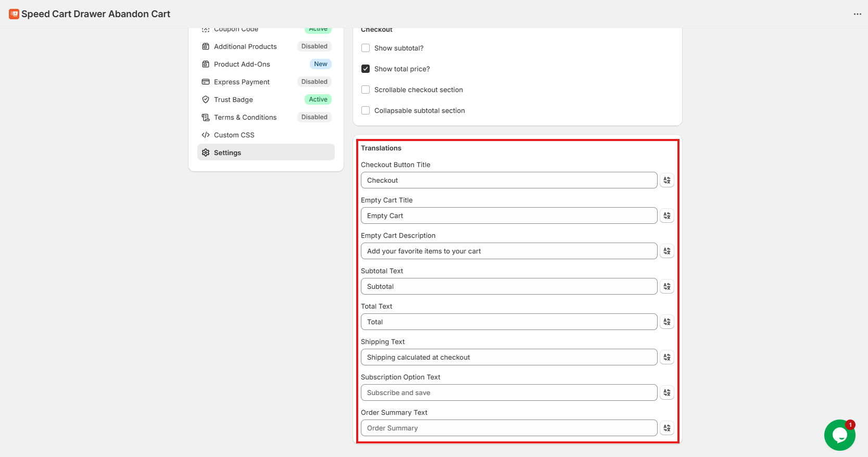This screenshot has width=868, height=457.
Task: Click translate icon beside Empty Cart Title
Action: 666,215
